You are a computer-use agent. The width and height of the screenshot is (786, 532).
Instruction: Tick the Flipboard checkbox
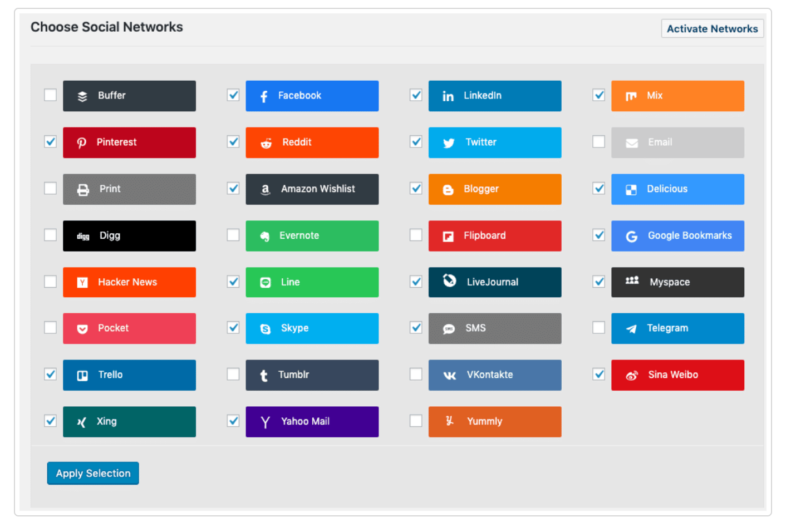[x=416, y=235]
